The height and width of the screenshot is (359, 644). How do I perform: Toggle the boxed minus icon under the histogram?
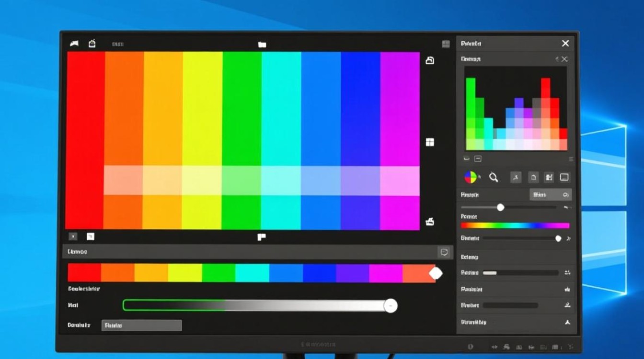[x=478, y=159]
